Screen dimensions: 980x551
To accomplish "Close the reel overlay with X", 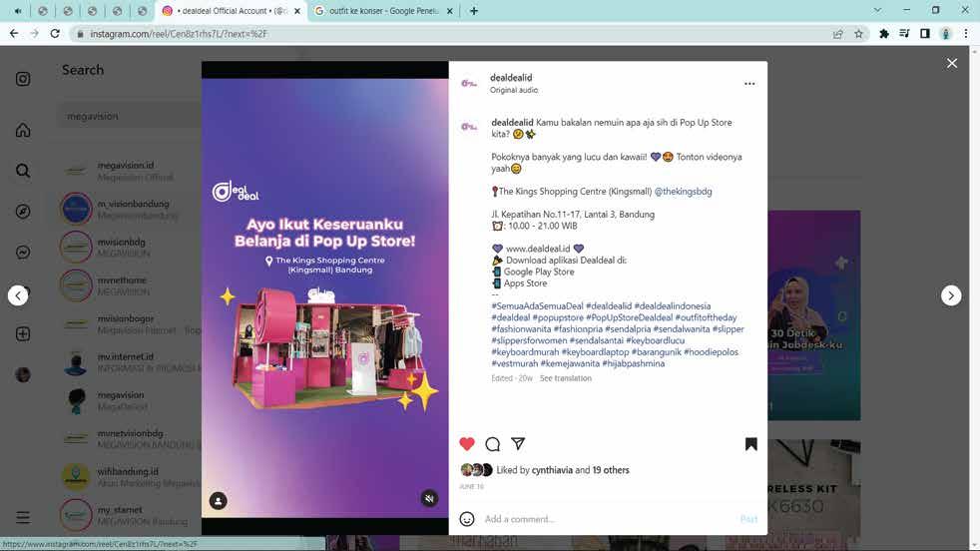I will (952, 63).
